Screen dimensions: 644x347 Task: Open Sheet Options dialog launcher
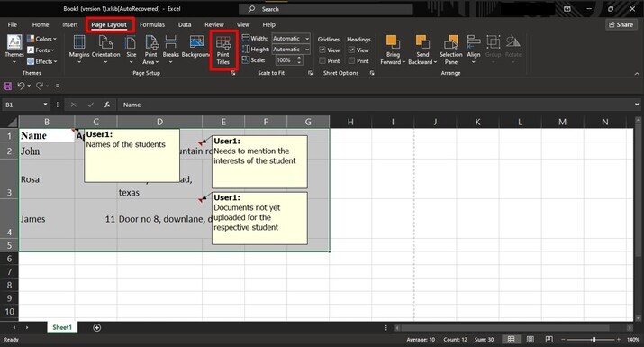[372, 73]
